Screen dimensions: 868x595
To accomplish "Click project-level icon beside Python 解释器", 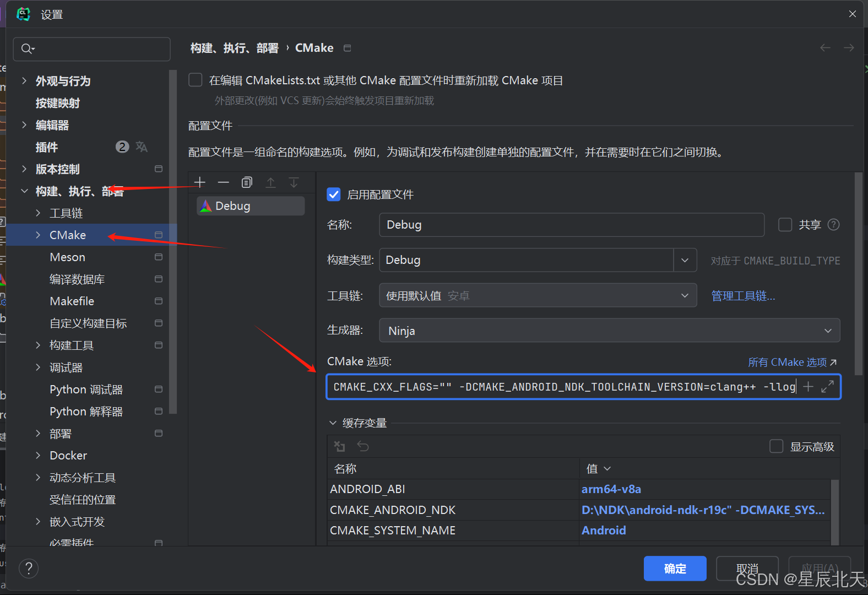I will point(159,411).
